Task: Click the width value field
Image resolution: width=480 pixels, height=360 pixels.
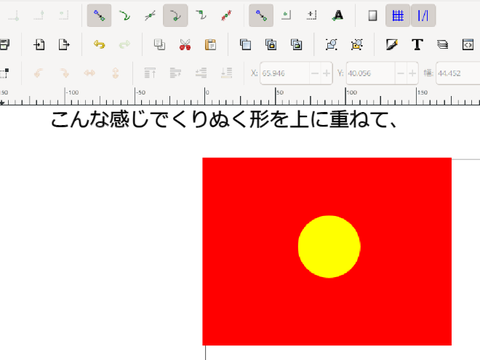Action: 458,73
